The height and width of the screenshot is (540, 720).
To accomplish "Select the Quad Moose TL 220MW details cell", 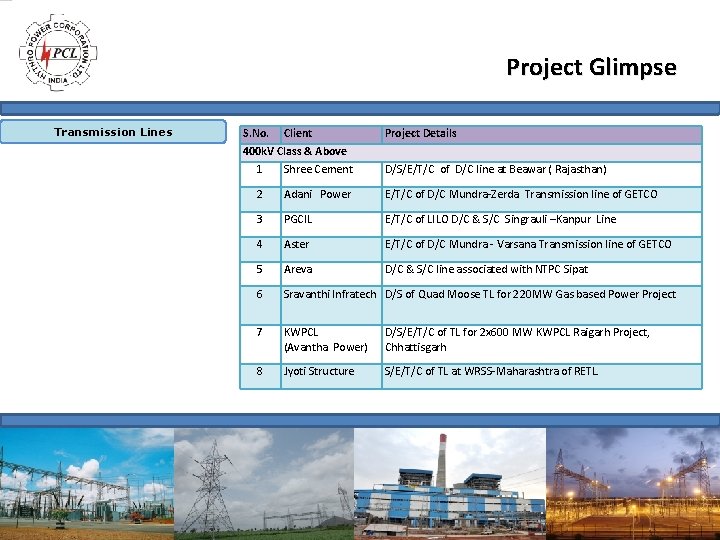I will (x=542, y=305).
